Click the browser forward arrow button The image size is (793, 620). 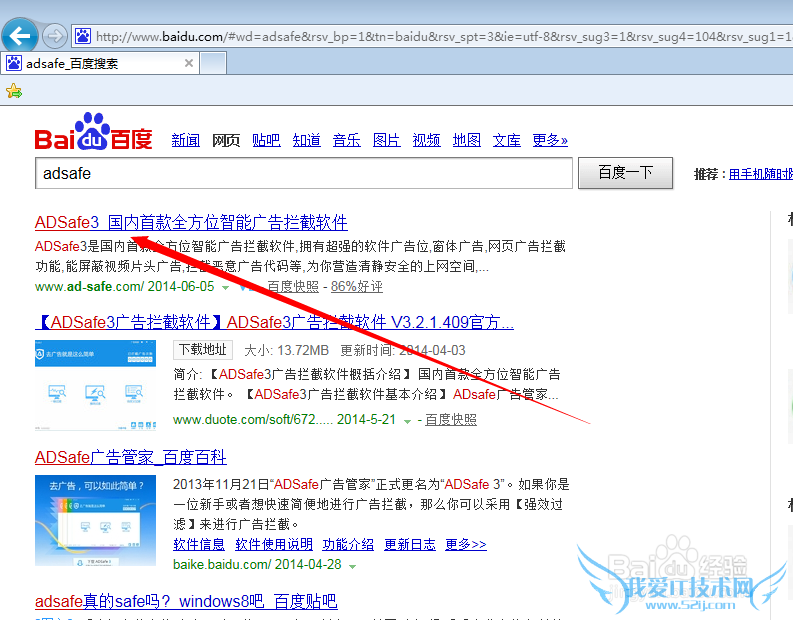point(54,36)
